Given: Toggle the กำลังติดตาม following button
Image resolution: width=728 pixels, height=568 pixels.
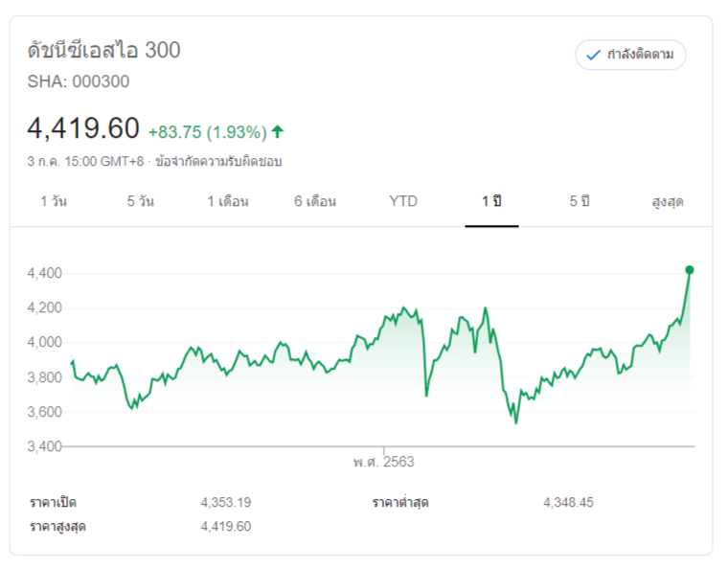Looking at the screenshot, I should pos(630,55).
